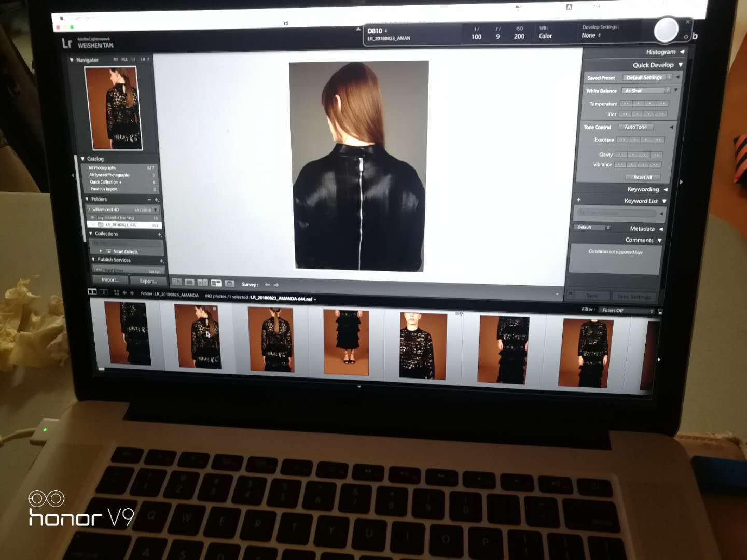Image resolution: width=747 pixels, height=560 pixels.
Task: Click minus icon in Folders header
Action: click(149, 199)
